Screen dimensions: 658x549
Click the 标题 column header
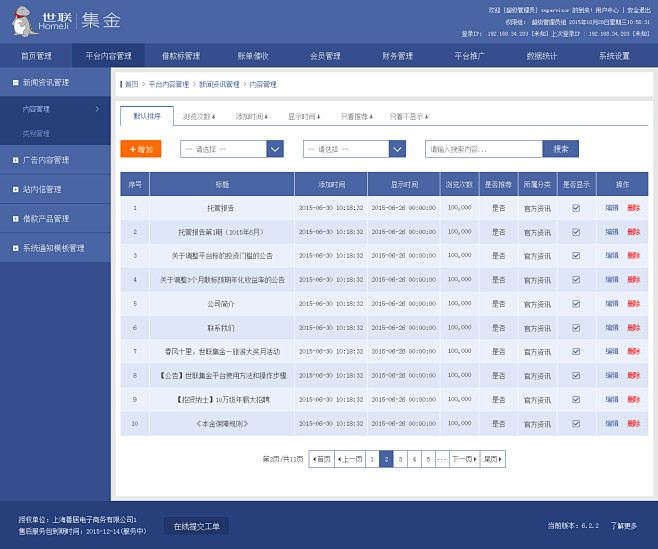(222, 184)
